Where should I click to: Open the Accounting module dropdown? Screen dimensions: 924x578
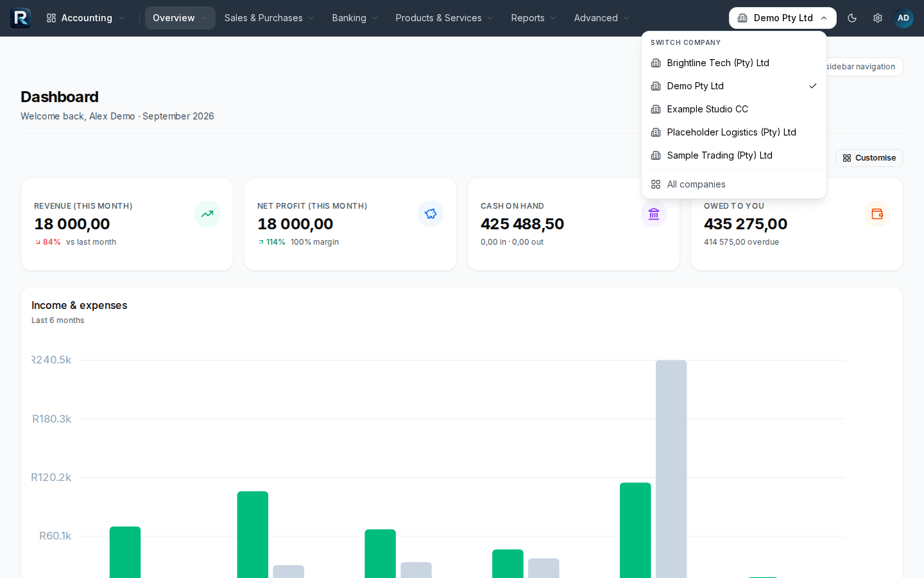[86, 18]
